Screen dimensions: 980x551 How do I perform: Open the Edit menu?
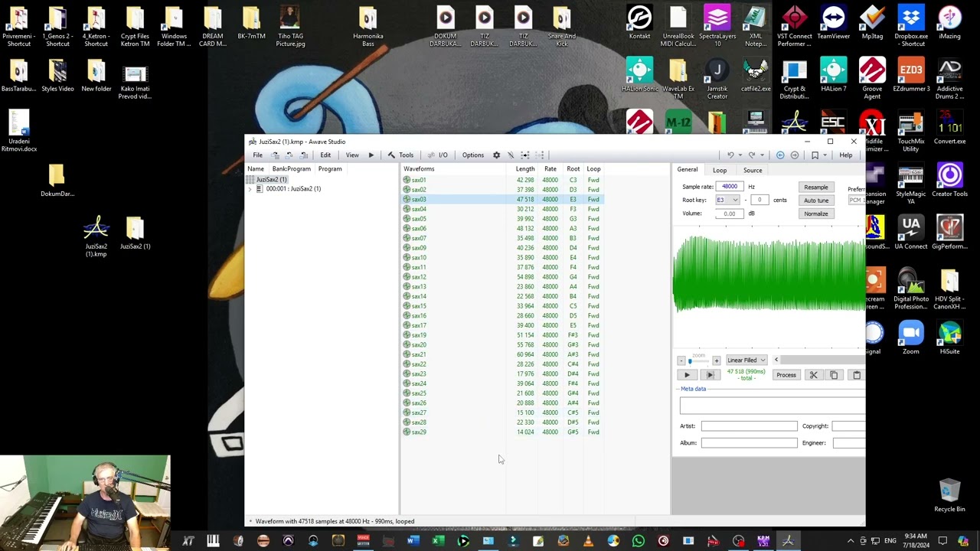[325, 155]
